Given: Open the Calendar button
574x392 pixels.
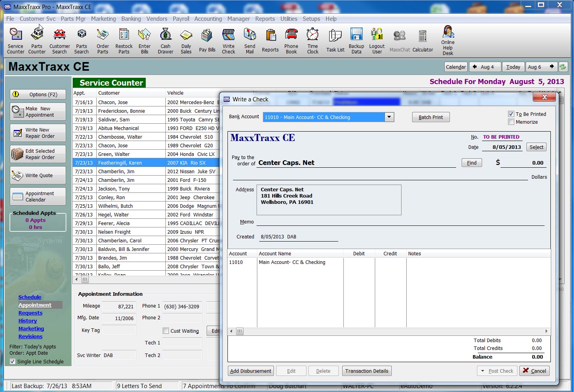Looking at the screenshot, I should (456, 67).
